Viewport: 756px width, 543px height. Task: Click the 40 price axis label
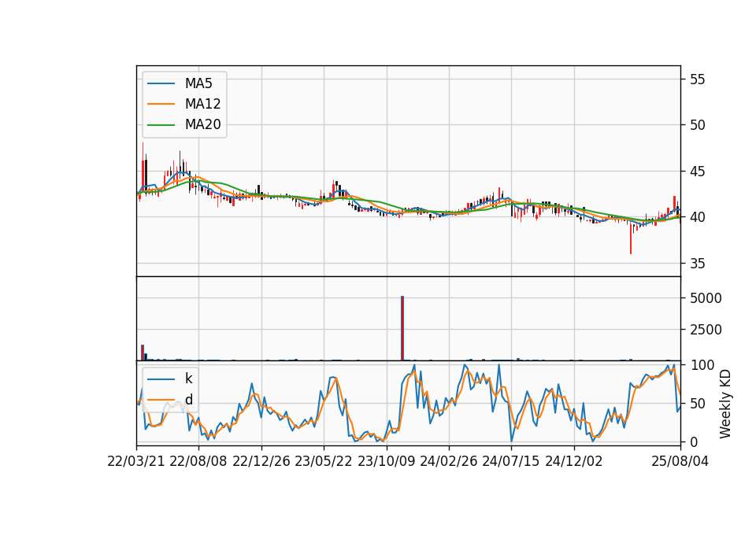pyautogui.click(x=697, y=217)
